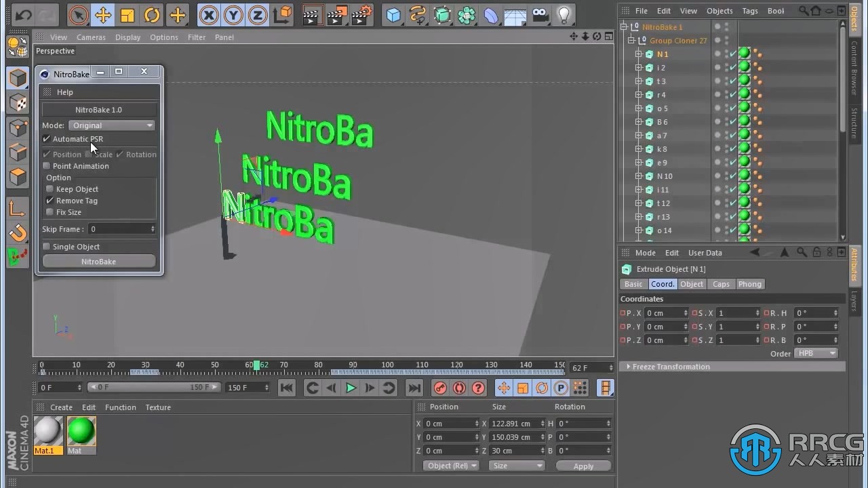Toggle Automatic PSR checkbox
Viewport: 868px width, 488px height.
pos(47,139)
